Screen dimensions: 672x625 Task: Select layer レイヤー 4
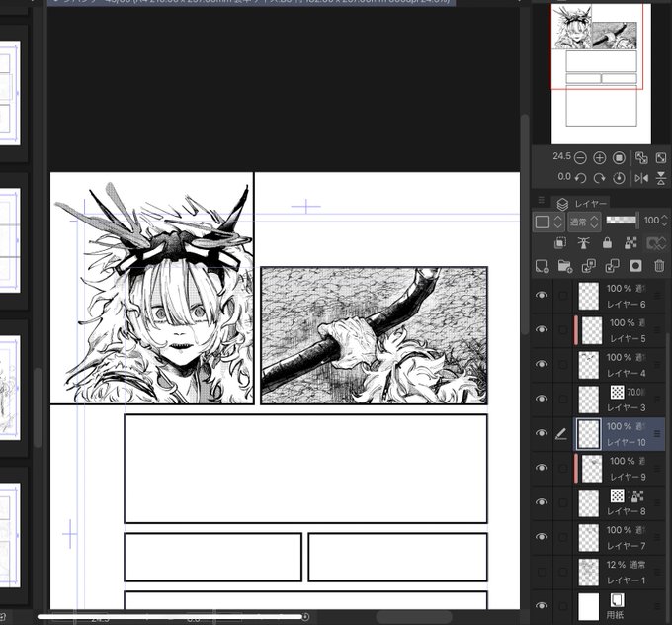point(620,365)
